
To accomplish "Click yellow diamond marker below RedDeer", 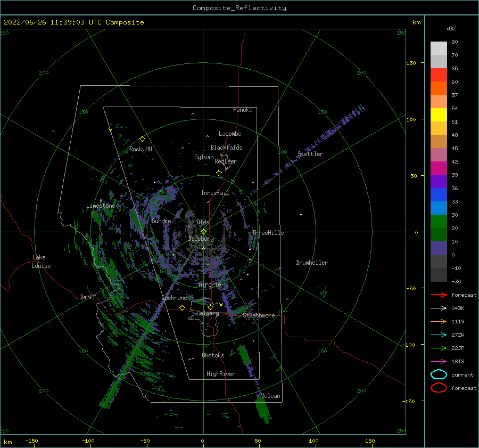I will point(219,173).
